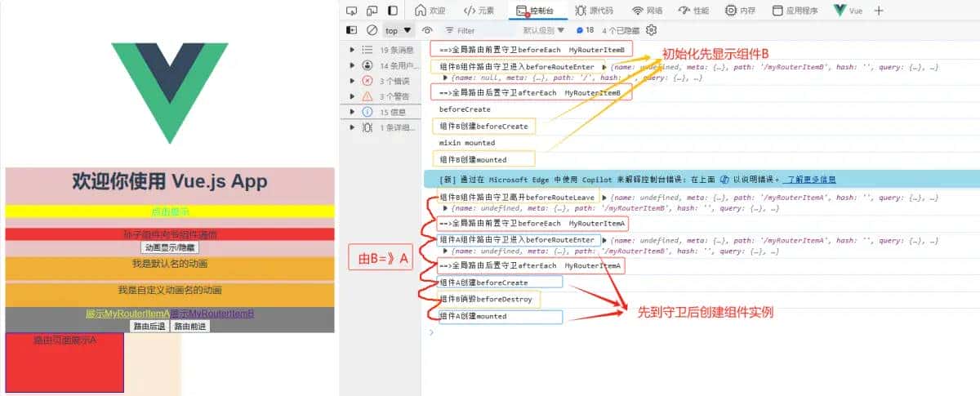
Task: Click the Vue logo image
Action: 170,92
